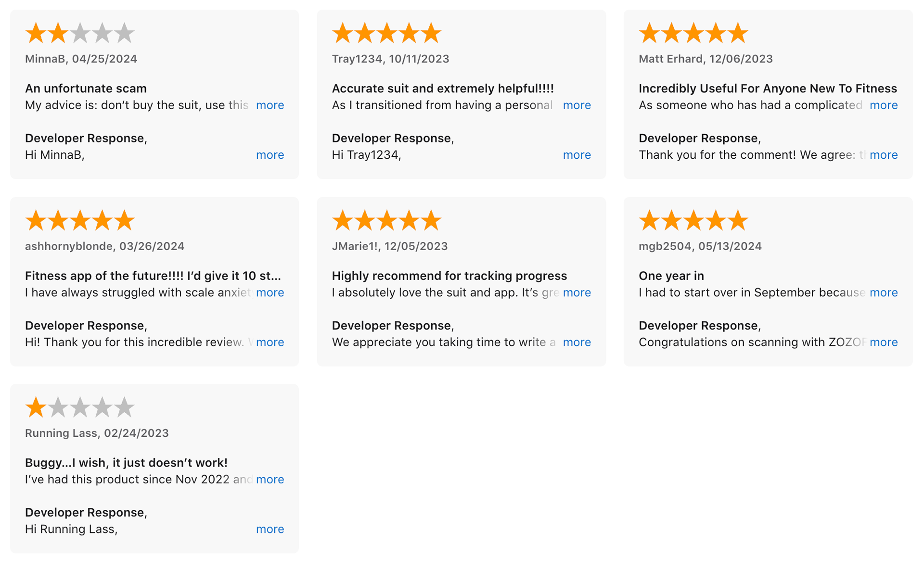Click Tray1234's five-star rating

[386, 33]
